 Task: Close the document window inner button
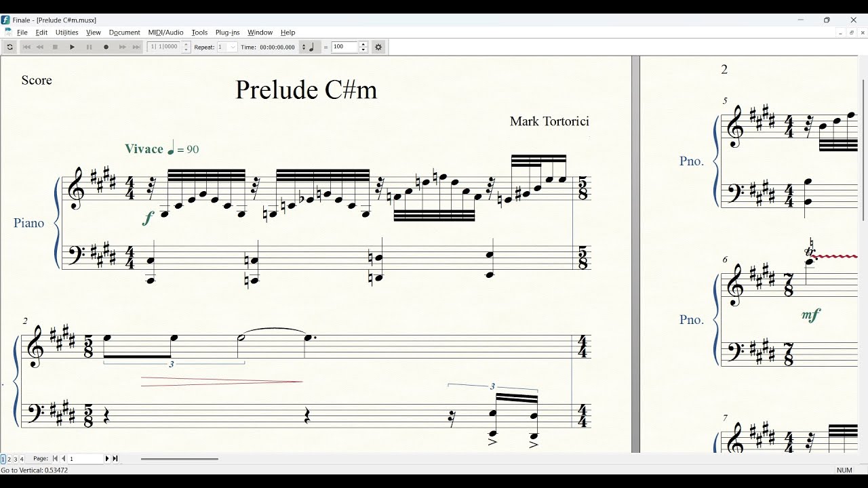(862, 33)
